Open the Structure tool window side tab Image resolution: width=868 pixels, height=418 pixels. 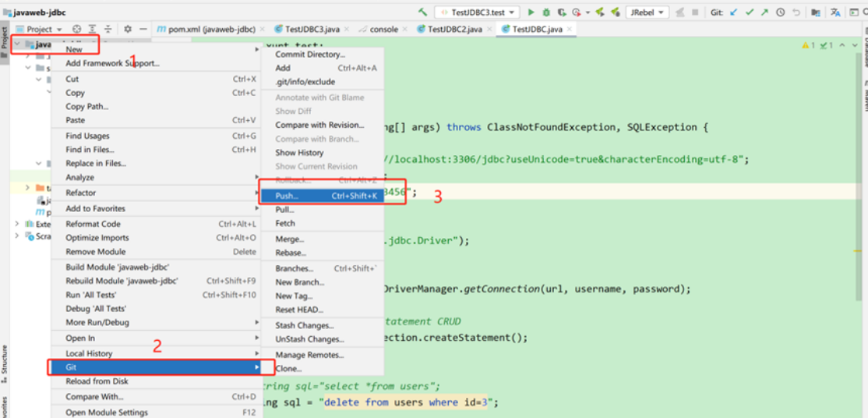(5, 363)
